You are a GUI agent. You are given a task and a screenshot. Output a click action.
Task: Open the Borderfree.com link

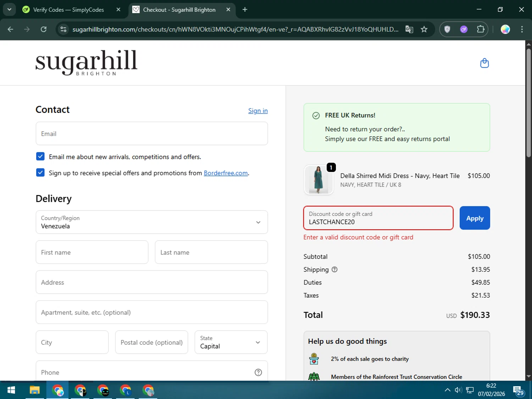click(x=226, y=173)
